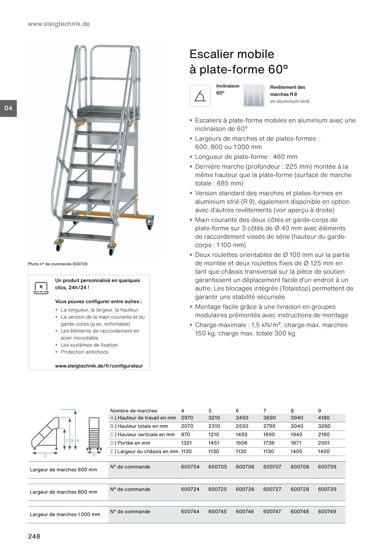
Task: Select the chapter 04 side tab
Action: point(8,108)
